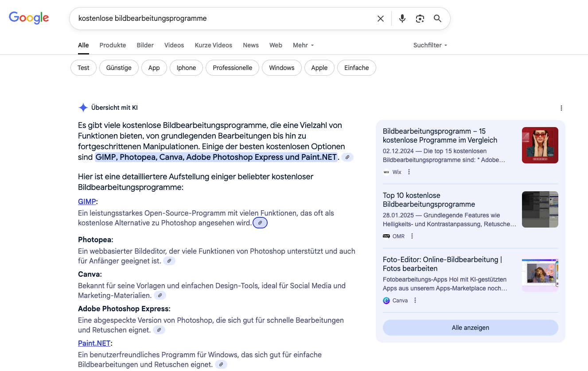Screen dimensions: 588x371
Task: Click the Google logo
Action: coord(29,18)
